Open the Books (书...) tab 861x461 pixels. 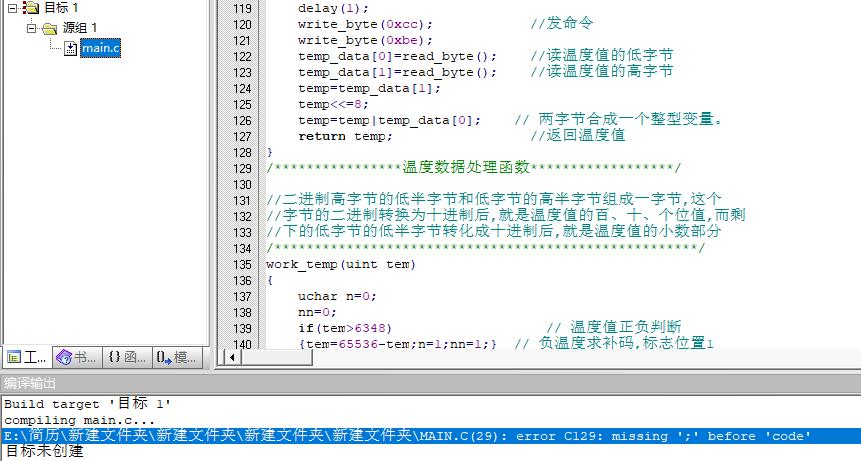[77, 357]
